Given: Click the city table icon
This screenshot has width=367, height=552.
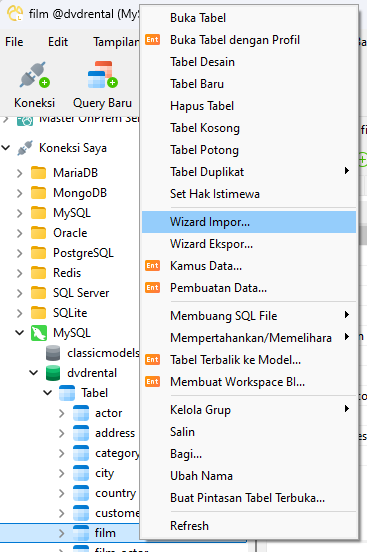Looking at the screenshot, I should click(81, 473).
